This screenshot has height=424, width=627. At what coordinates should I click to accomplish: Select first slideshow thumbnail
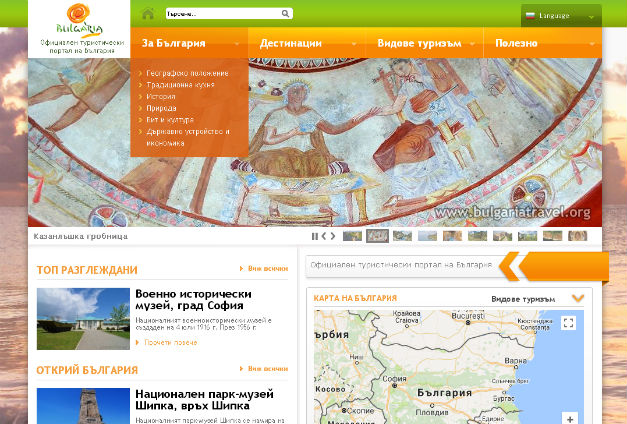[x=352, y=236]
